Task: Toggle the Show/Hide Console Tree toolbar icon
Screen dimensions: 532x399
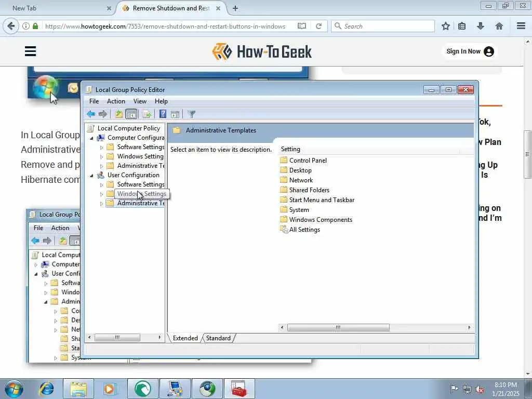Action: coord(131,114)
